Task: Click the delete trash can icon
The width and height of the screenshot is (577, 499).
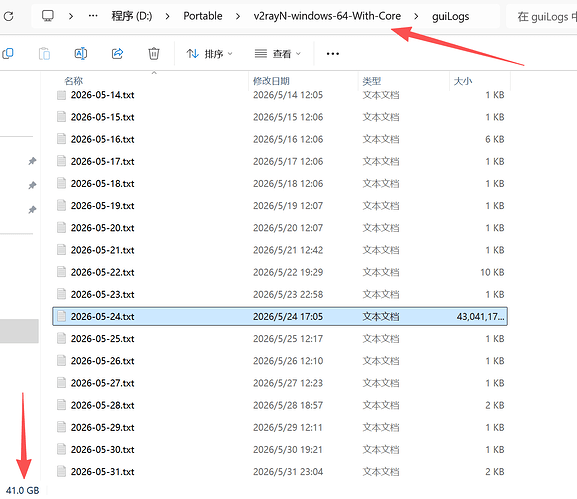Action: tap(154, 54)
